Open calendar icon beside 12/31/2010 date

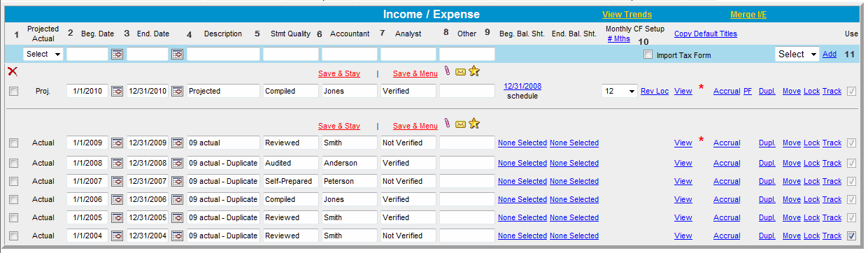(x=178, y=91)
